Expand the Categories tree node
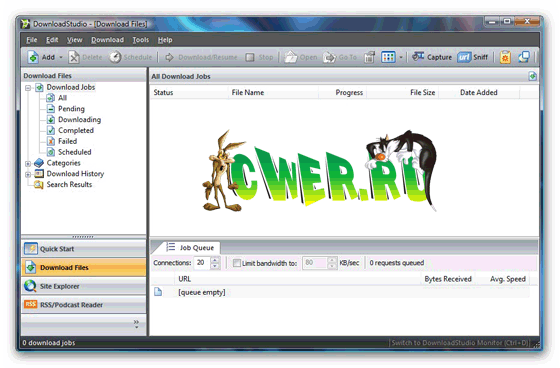Viewport: 560px width, 368px height. (x=28, y=164)
